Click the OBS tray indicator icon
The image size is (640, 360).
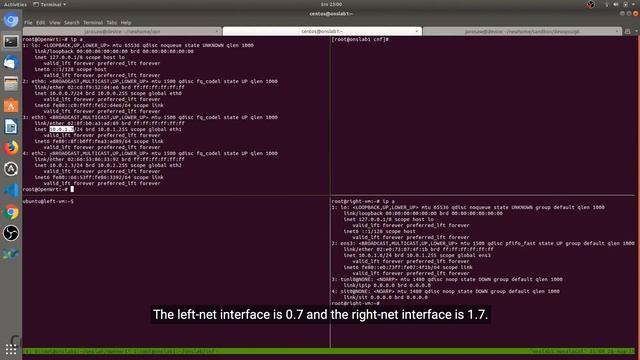coord(591,4)
